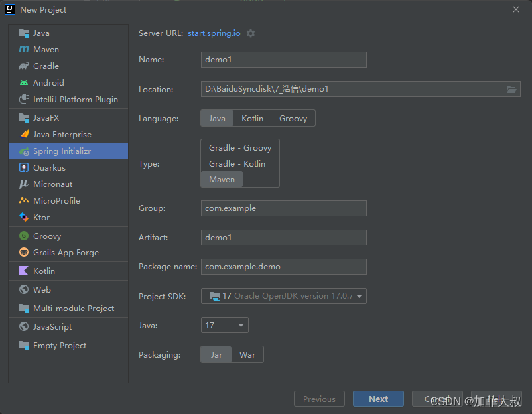Viewport: 532px width, 414px height.
Task: Open Server URL settings gear
Action: (x=250, y=33)
